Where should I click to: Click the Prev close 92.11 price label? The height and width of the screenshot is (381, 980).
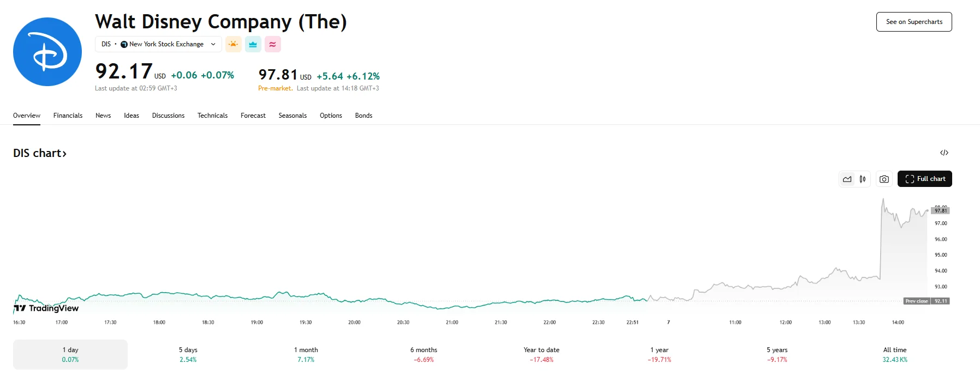[x=925, y=300]
